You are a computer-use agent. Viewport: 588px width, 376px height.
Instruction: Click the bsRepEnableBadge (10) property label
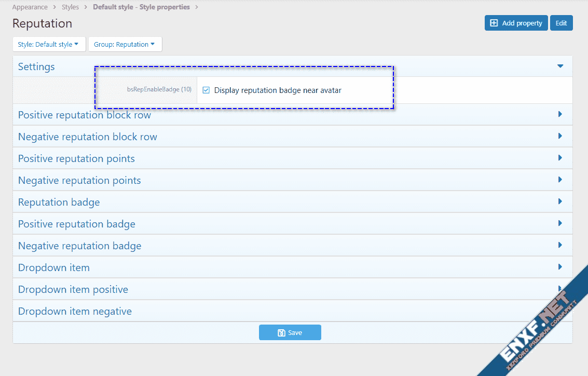[159, 89]
